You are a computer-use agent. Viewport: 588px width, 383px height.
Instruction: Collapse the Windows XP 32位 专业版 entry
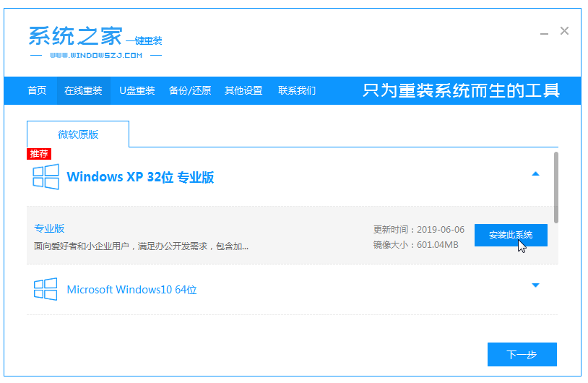click(x=535, y=173)
